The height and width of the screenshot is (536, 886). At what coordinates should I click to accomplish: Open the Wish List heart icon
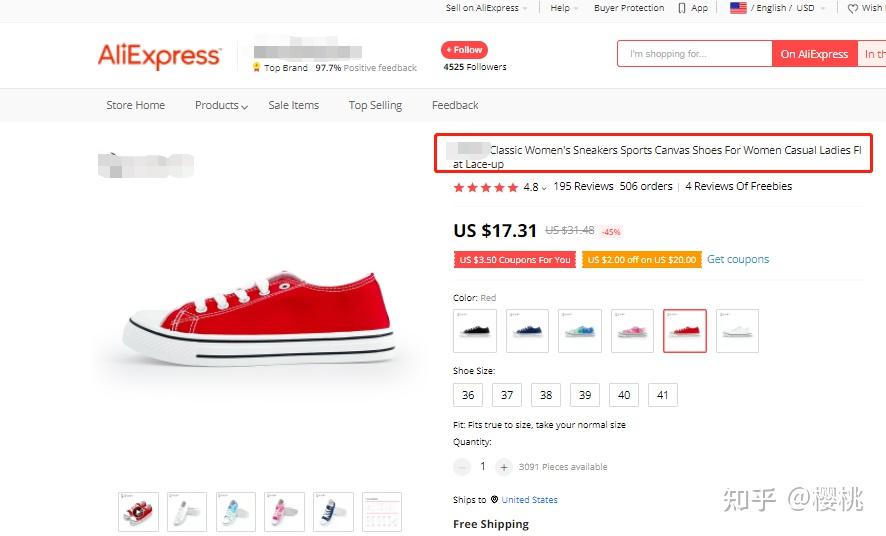[853, 8]
